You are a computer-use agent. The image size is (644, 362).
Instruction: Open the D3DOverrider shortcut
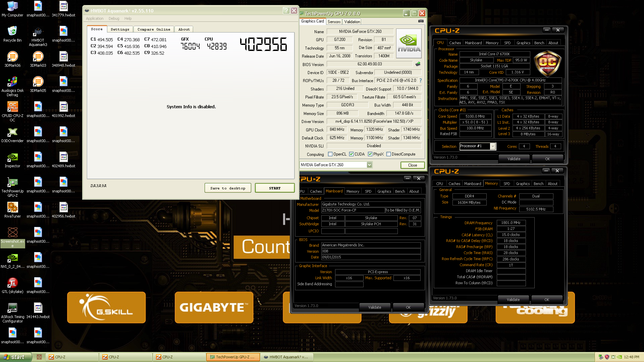point(12,135)
